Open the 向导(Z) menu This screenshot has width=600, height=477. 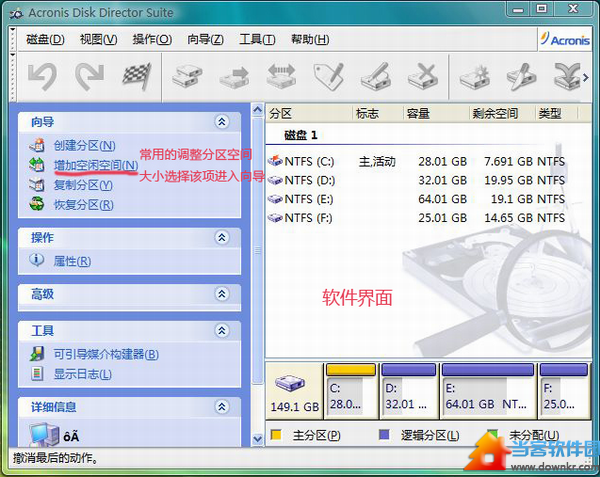point(205,39)
